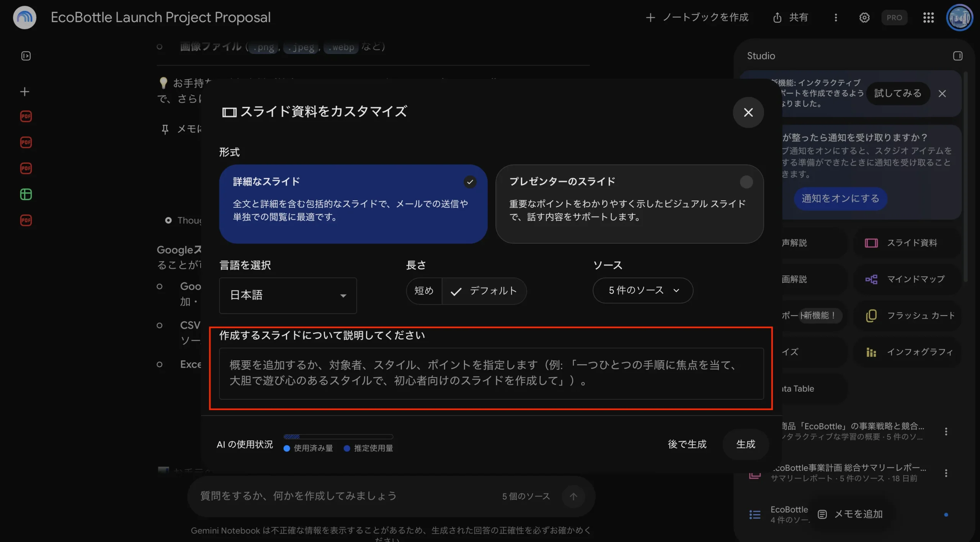Expand the sources side panel icon
This screenshot has height=542, width=980.
coord(26,56)
